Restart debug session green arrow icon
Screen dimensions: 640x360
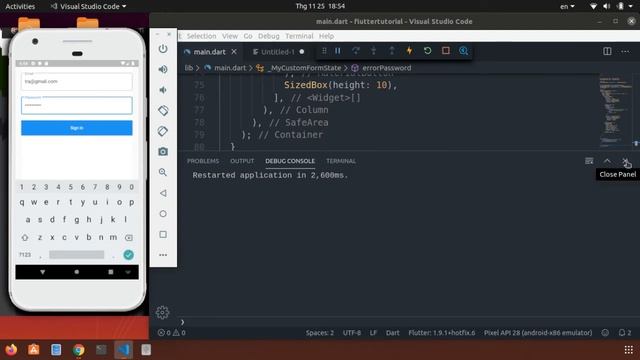point(427,51)
